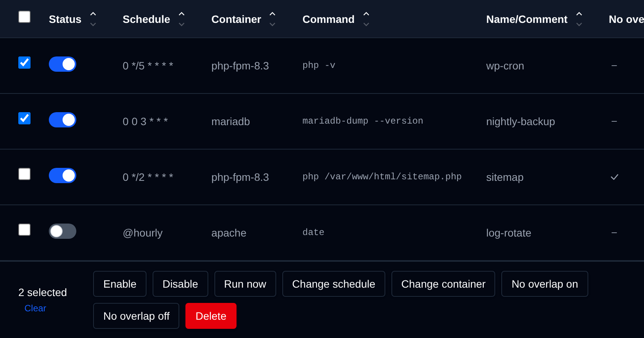The width and height of the screenshot is (644, 338).
Task: Click the Name/Comment column header
Action: coord(527,19)
